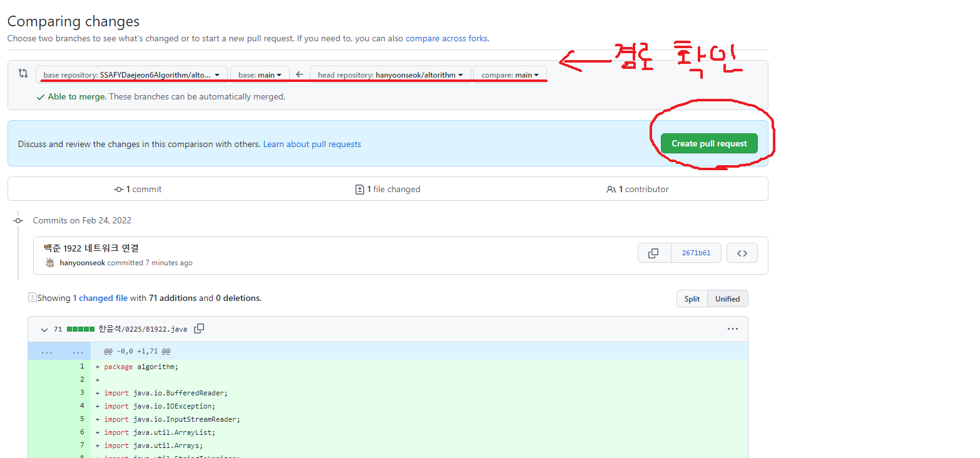The height and width of the screenshot is (458, 980).
Task: Click Commits on Feb 24, 2022 text
Action: point(82,220)
